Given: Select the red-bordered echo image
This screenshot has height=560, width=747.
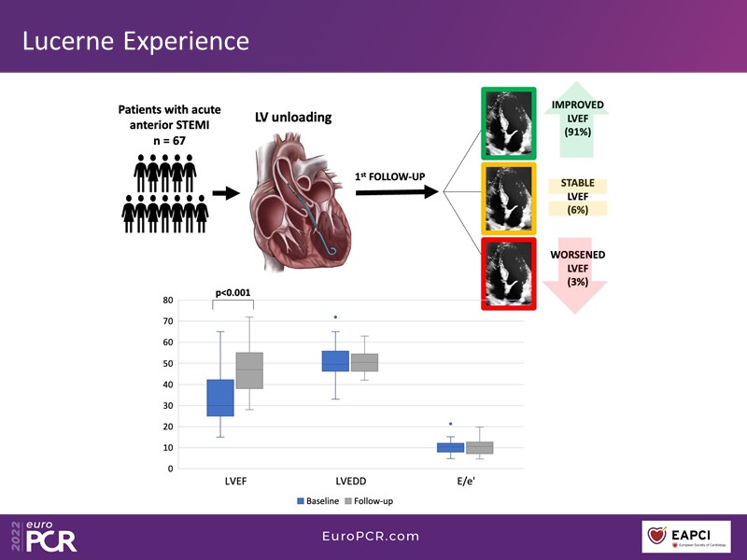Looking at the screenshot, I should [508, 272].
